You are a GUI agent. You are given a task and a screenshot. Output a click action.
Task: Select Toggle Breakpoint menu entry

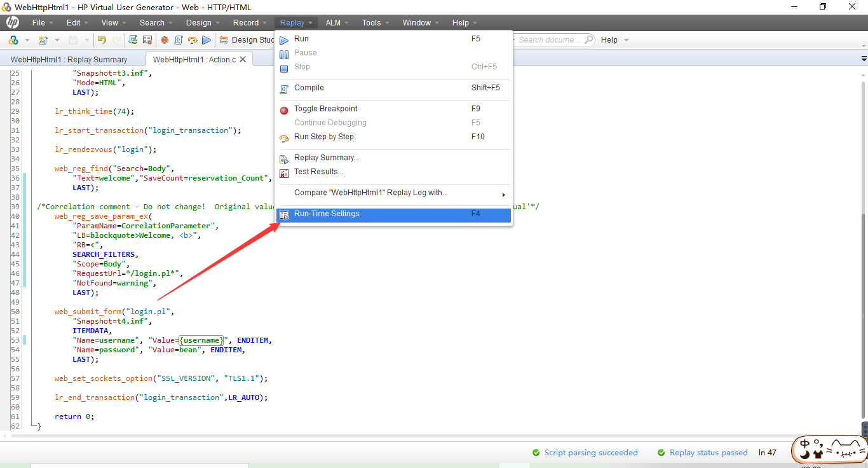pos(394,109)
